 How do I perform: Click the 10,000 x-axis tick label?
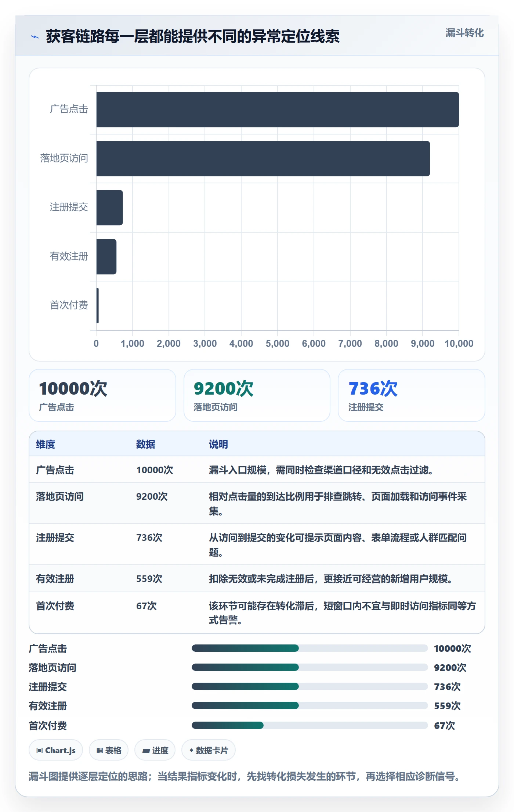coord(459,344)
